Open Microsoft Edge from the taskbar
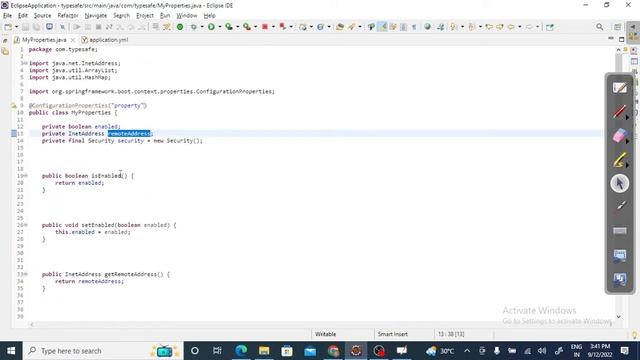Image resolution: width=640 pixels, height=360 pixels. [x=241, y=351]
